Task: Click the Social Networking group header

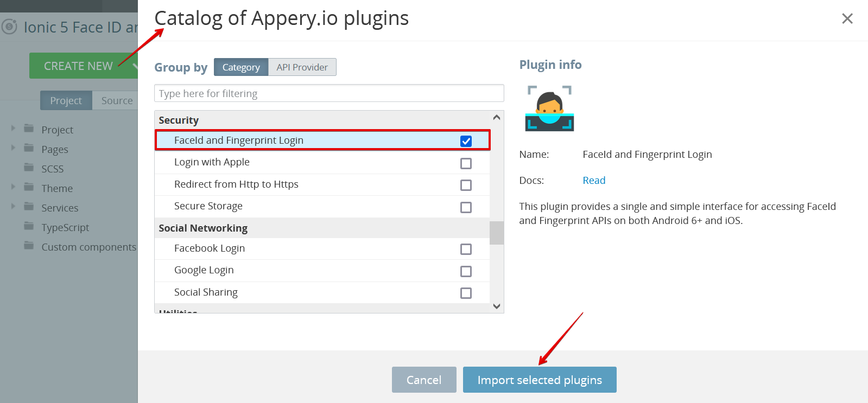Action: pos(322,228)
